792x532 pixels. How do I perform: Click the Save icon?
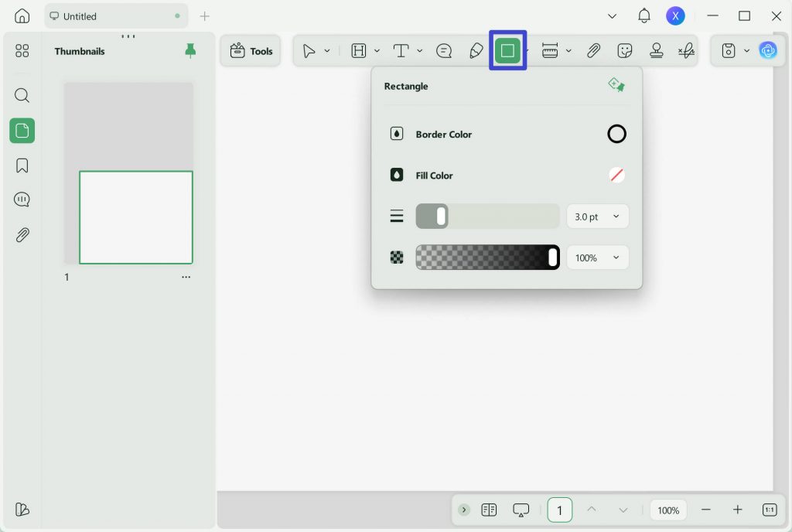pyautogui.click(x=729, y=51)
